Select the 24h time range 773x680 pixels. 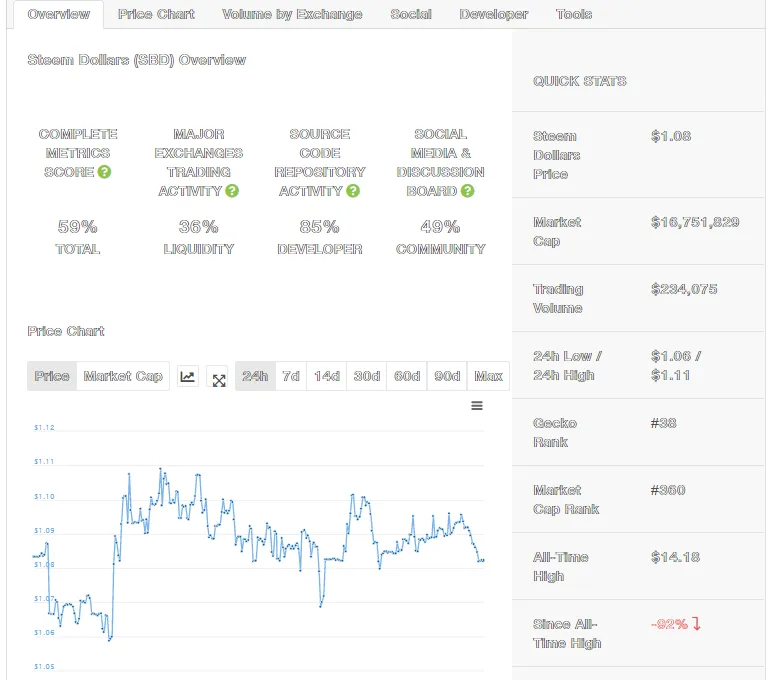click(255, 376)
